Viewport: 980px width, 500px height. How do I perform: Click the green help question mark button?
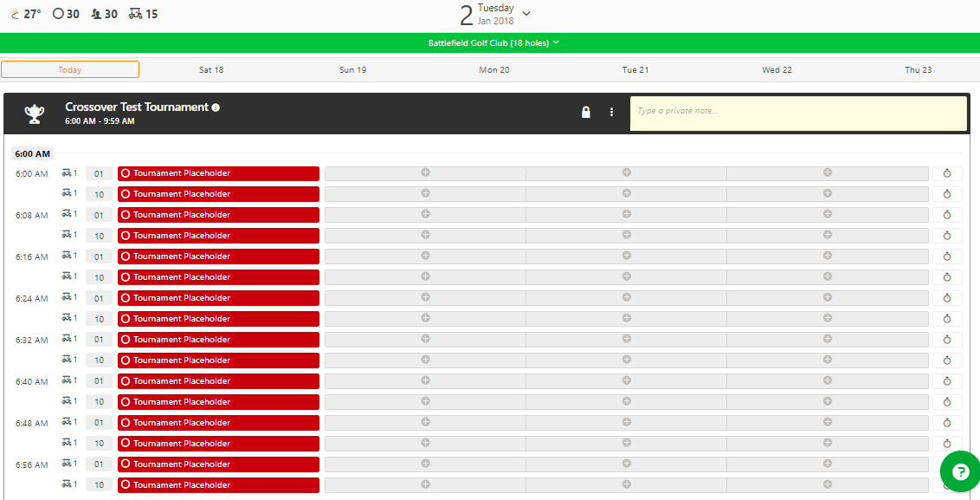(960, 471)
